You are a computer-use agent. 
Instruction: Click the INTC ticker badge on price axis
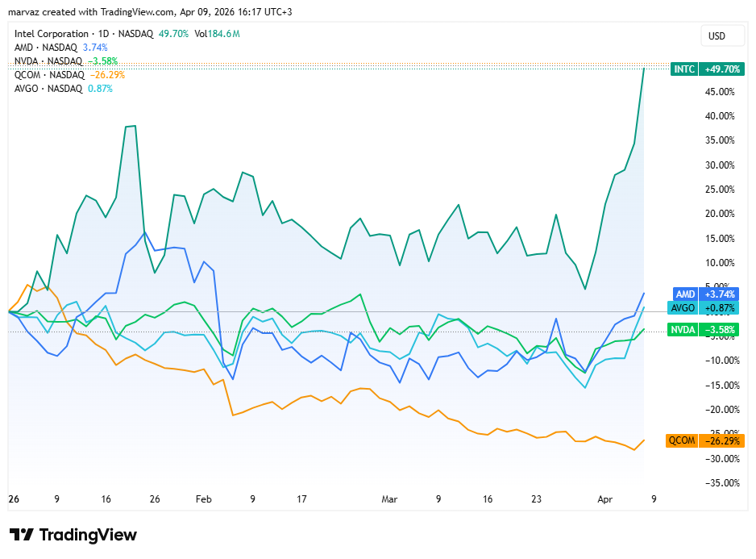point(683,69)
